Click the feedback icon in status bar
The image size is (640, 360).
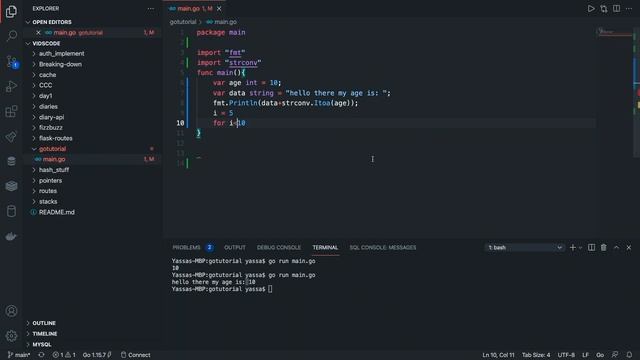pyautogui.click(x=615, y=355)
